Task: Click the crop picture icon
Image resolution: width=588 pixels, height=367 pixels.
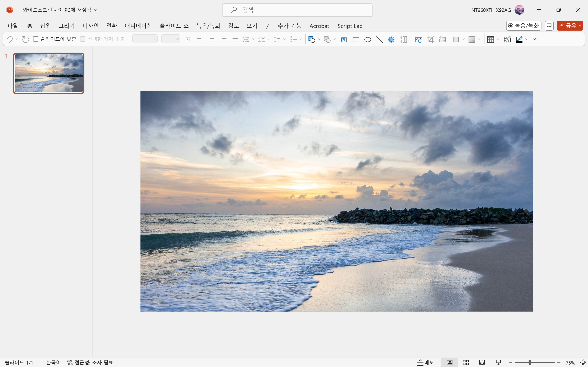Action: [431, 39]
